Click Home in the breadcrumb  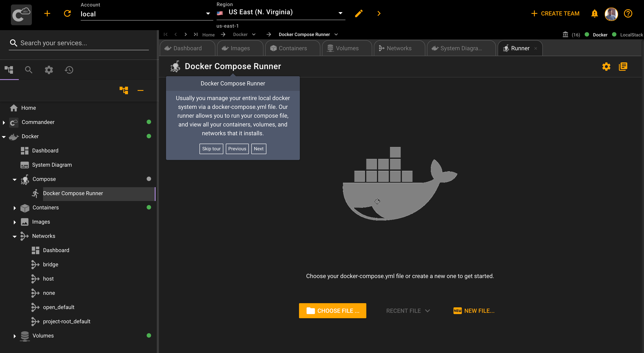[208, 35]
